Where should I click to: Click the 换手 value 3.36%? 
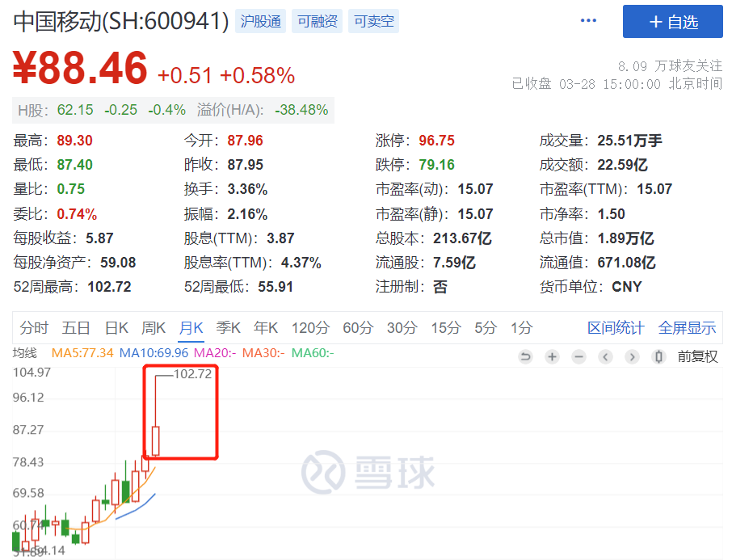[247, 189]
